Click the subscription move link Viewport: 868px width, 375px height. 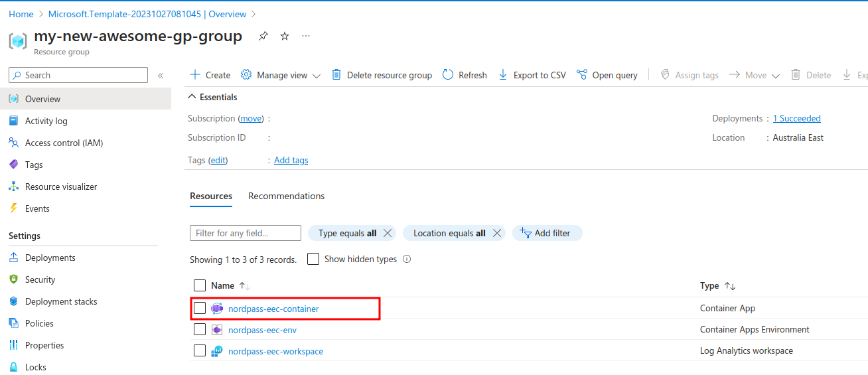click(x=251, y=118)
